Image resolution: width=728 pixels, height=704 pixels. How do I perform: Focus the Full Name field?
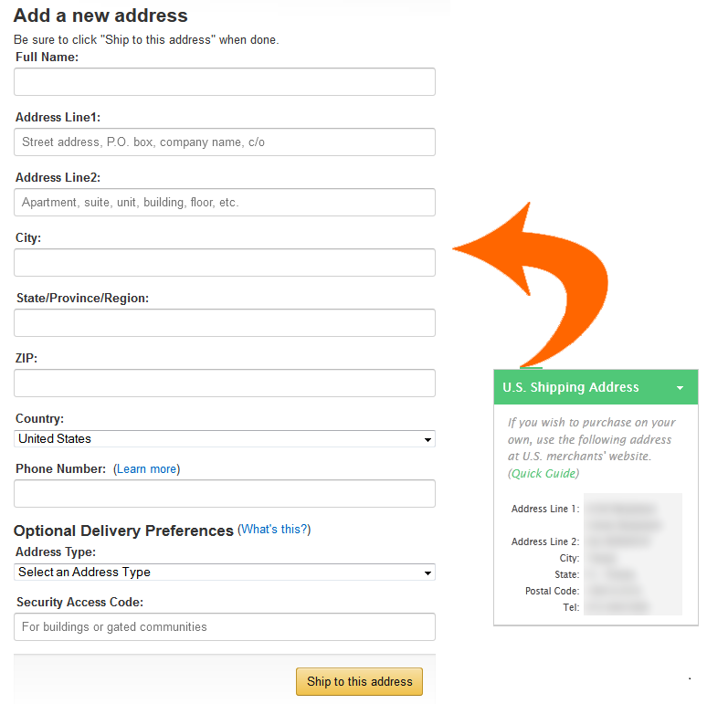225,81
